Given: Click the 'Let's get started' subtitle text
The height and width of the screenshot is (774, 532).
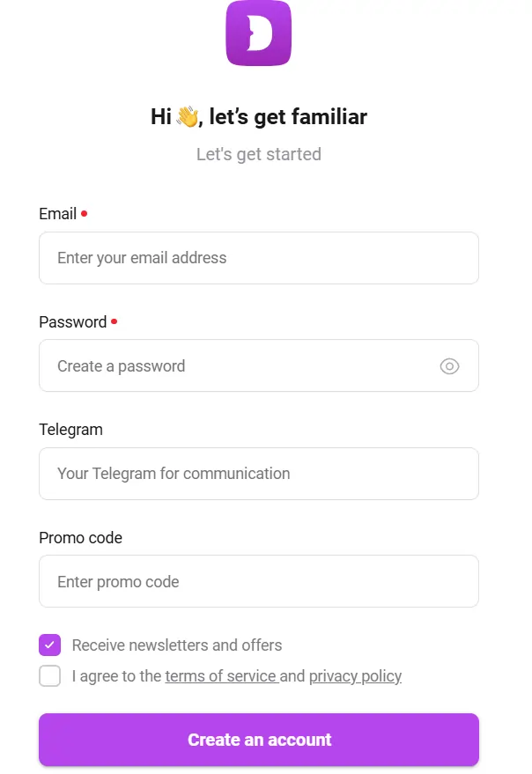Looking at the screenshot, I should click(259, 154).
